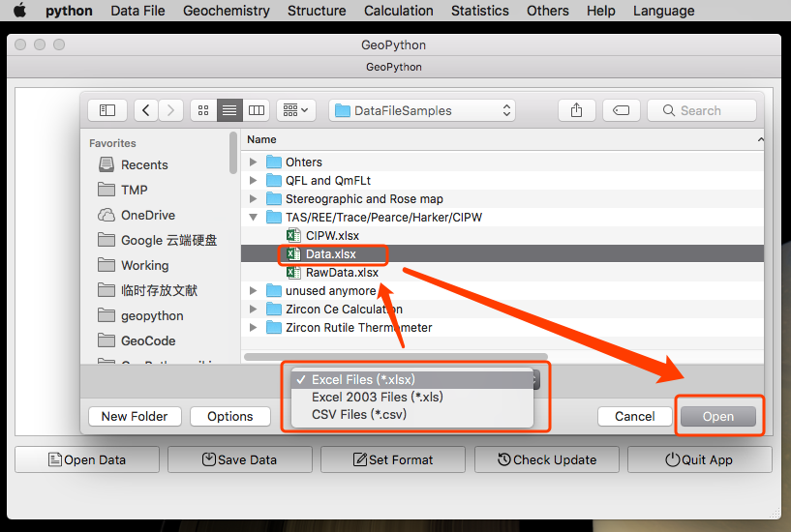Open the Statistics menu

click(480, 11)
